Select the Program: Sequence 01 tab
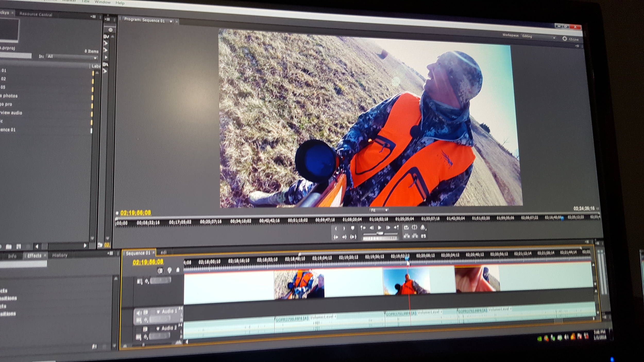 click(x=144, y=21)
